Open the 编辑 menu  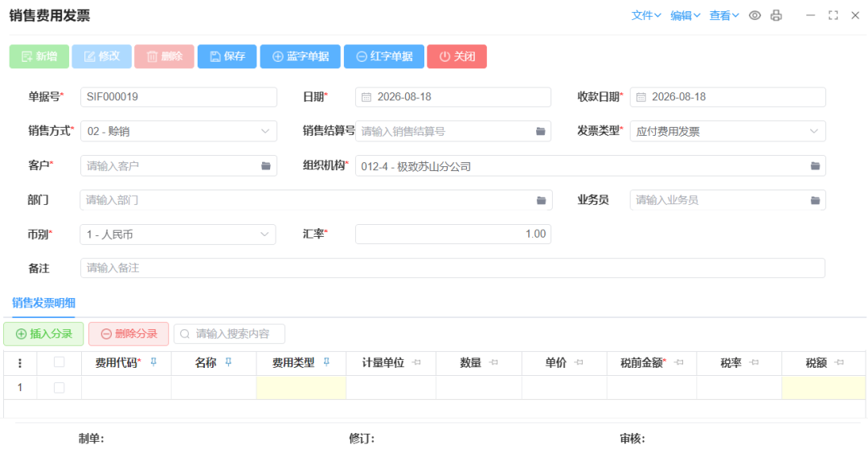[686, 15]
